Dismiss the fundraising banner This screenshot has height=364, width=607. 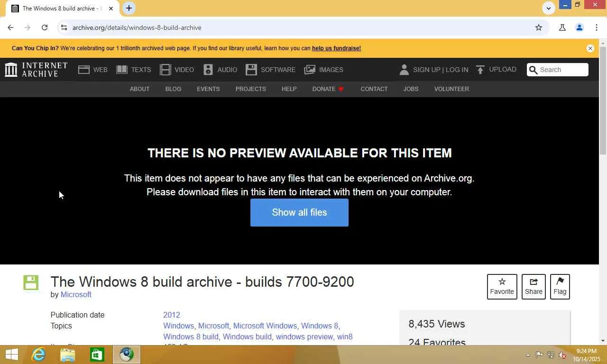point(590,48)
